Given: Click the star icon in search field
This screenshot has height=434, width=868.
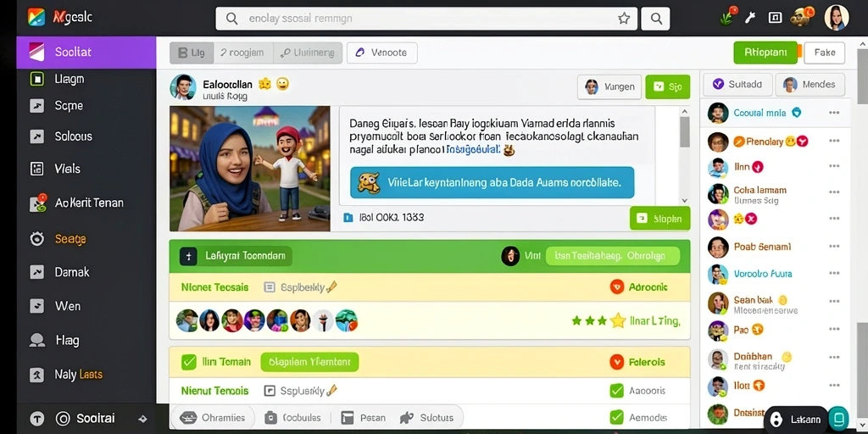Looking at the screenshot, I should click(624, 19).
